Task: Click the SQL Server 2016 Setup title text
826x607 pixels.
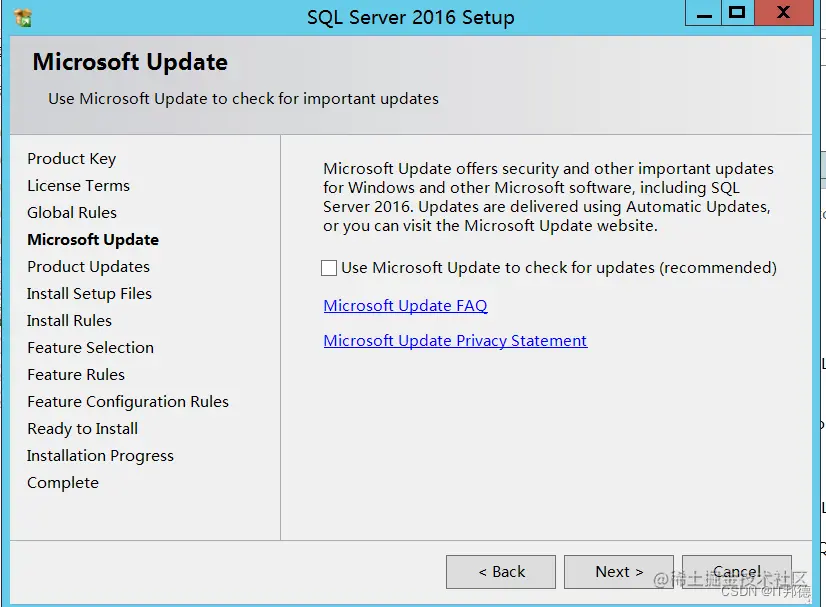Action: click(411, 17)
